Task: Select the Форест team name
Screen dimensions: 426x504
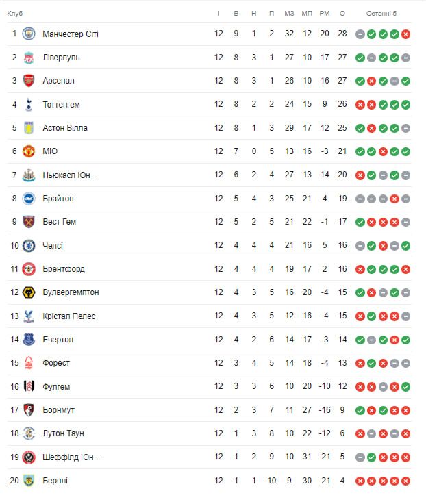Action: (56, 363)
